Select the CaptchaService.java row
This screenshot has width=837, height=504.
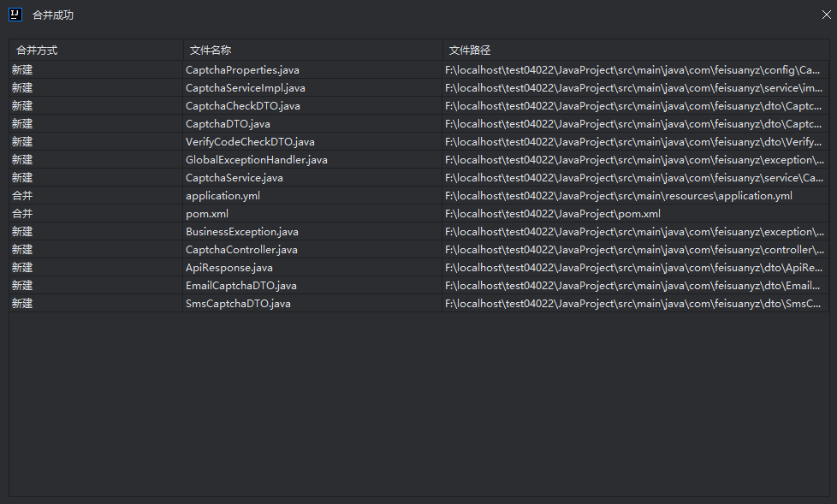pyautogui.click(x=234, y=178)
